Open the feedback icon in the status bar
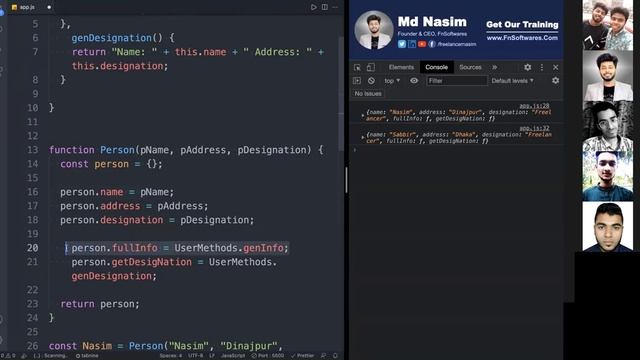 click(x=323, y=356)
